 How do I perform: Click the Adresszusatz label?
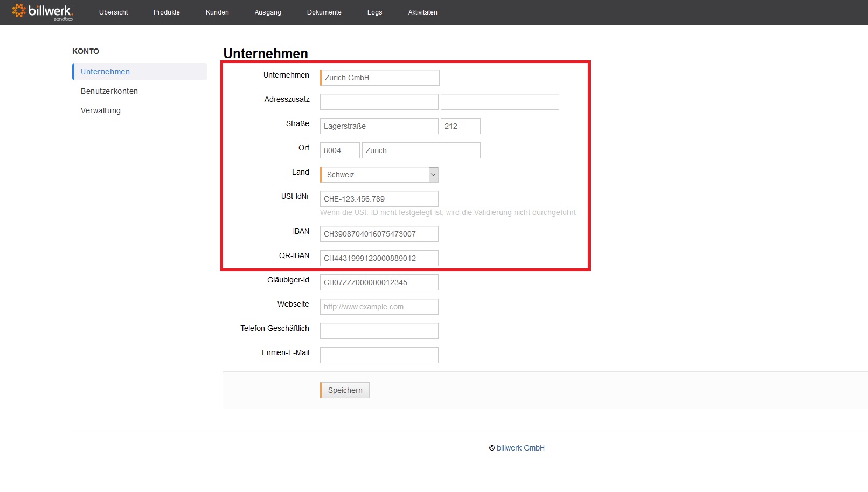coord(287,99)
